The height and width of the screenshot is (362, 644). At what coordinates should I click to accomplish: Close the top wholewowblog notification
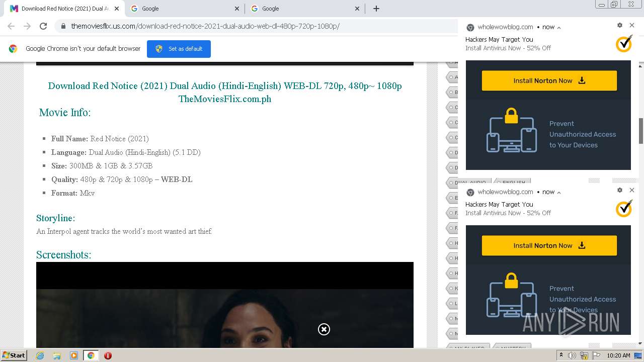(x=632, y=25)
